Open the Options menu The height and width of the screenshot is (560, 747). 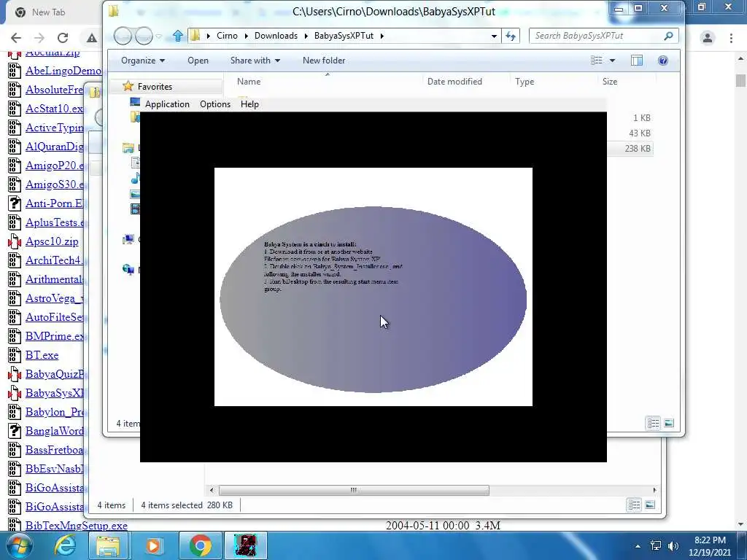[215, 104]
